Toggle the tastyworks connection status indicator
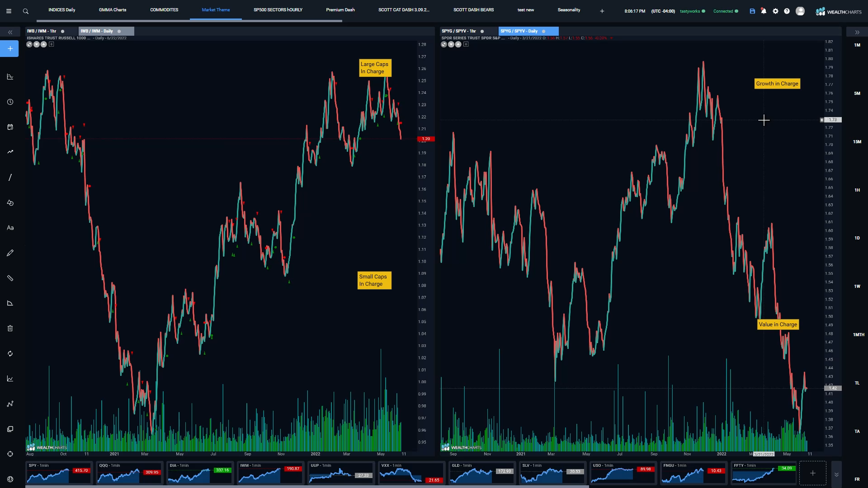868x488 pixels. pyautogui.click(x=703, y=11)
